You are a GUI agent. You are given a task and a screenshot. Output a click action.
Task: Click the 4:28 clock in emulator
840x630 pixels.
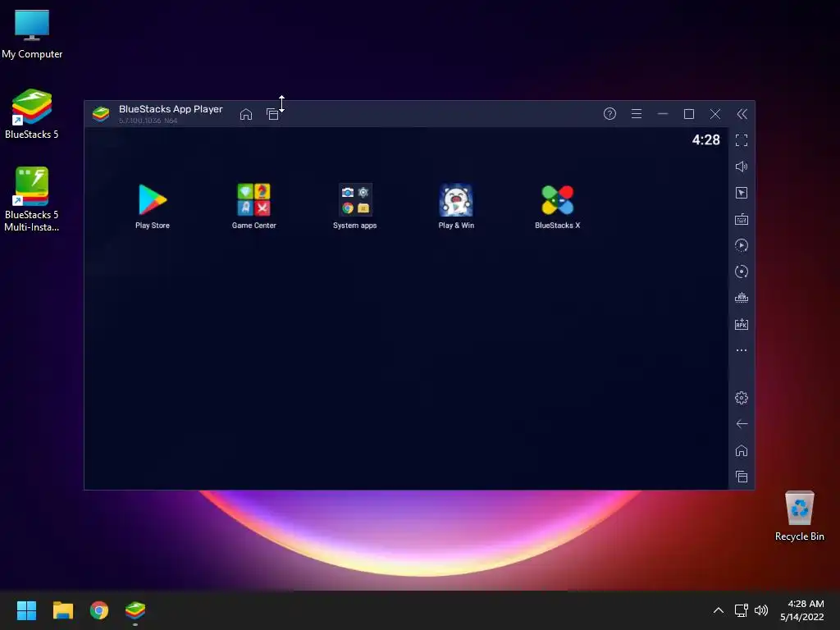pyautogui.click(x=705, y=139)
